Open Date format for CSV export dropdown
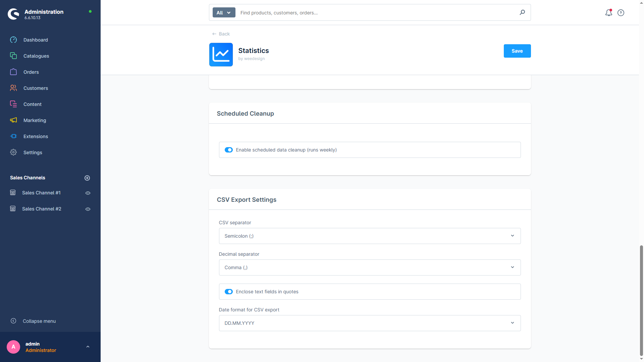 pos(369,323)
